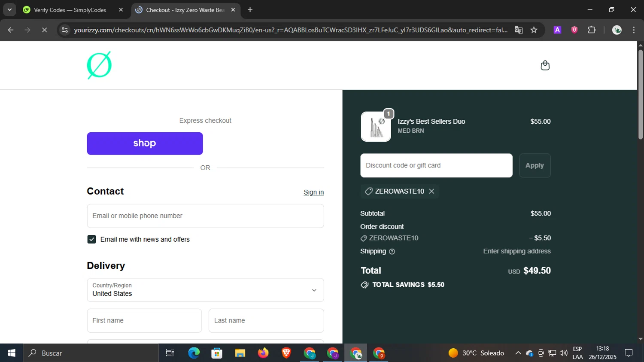Remove the ZEROWASTE10 discount code
This screenshot has width=644, height=362.
[x=431, y=191]
